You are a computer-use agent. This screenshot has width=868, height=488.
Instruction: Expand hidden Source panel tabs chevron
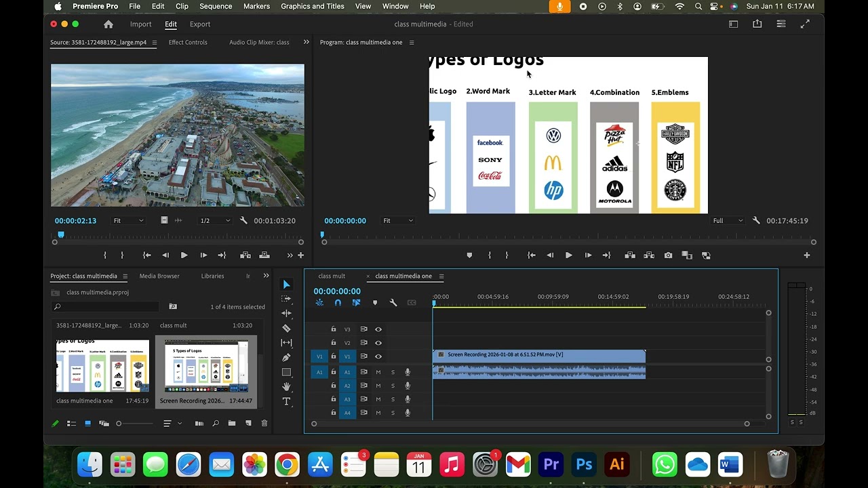(x=306, y=42)
